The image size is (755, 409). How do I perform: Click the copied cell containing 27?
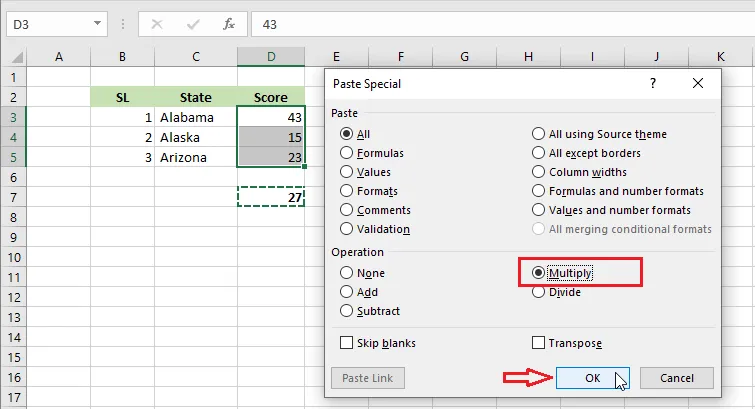(x=271, y=197)
